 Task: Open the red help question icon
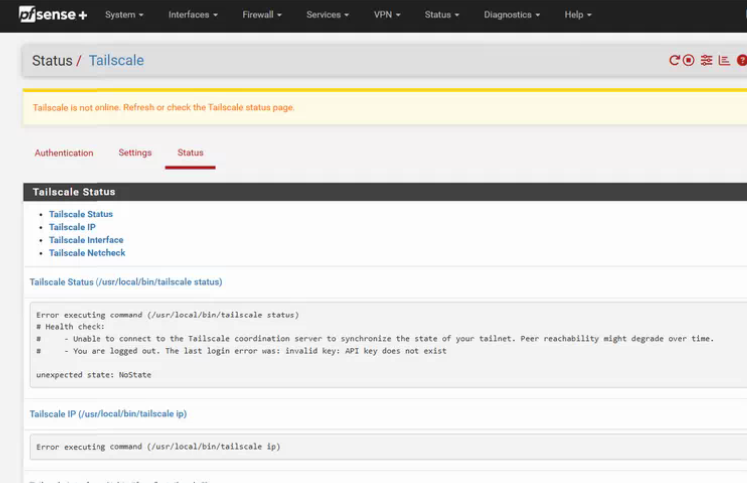pos(742,60)
